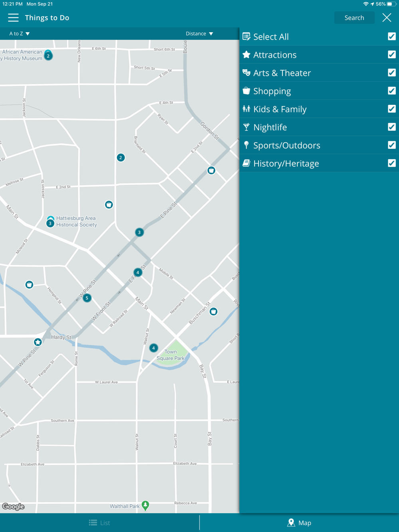Click the Nightlife cocktail glass icon
Viewport: 399px width, 532px height.
point(247,127)
